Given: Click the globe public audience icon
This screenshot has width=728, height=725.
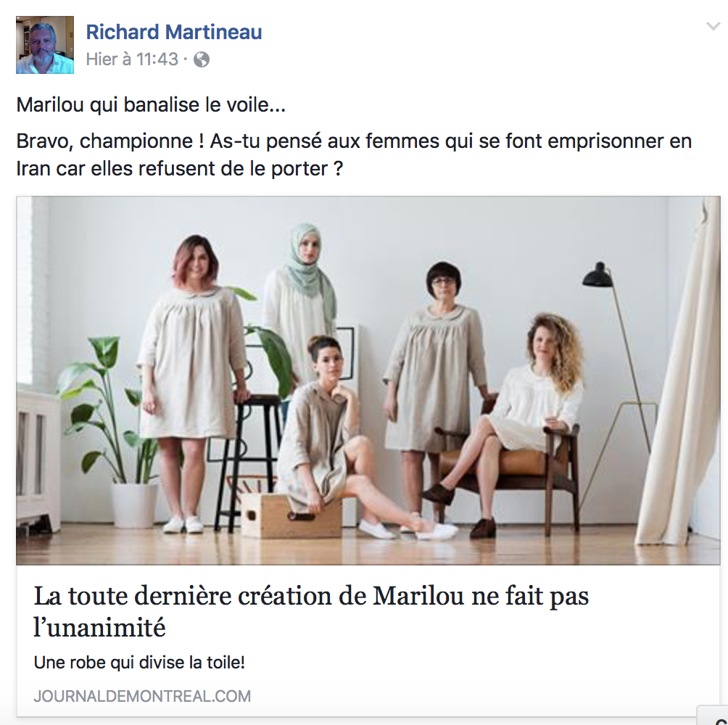Looking at the screenshot, I should coord(201,59).
